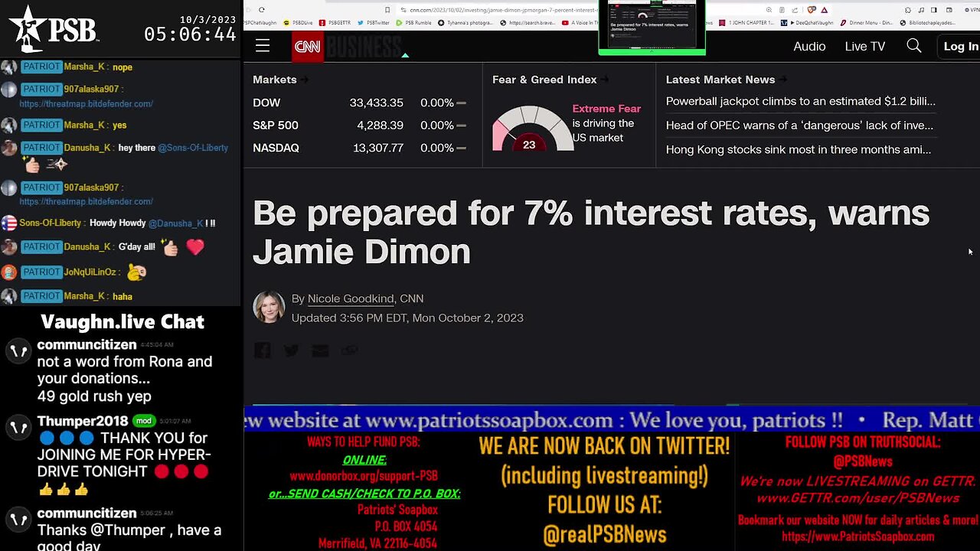Click the donorbox.org/support-PSB address
This screenshot has height=551, width=980.
pyautogui.click(x=364, y=475)
